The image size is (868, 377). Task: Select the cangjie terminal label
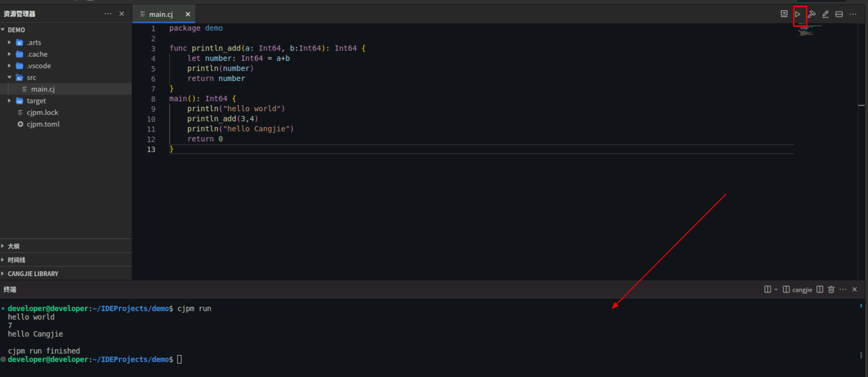[x=802, y=290]
